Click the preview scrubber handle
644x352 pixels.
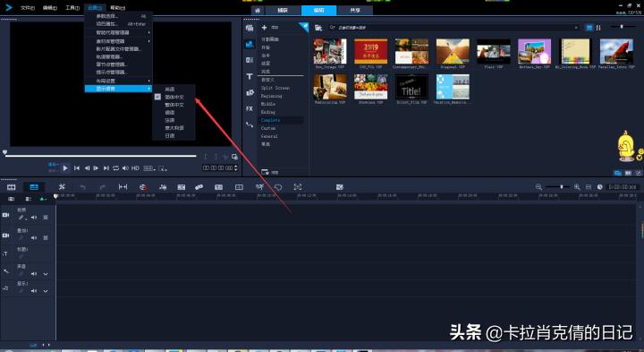(x=5, y=152)
